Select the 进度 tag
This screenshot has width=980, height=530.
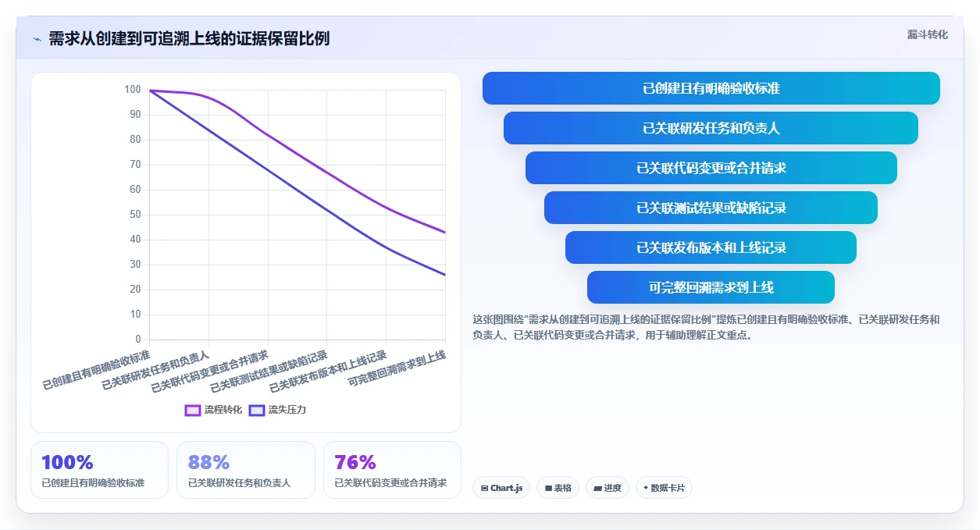607,488
